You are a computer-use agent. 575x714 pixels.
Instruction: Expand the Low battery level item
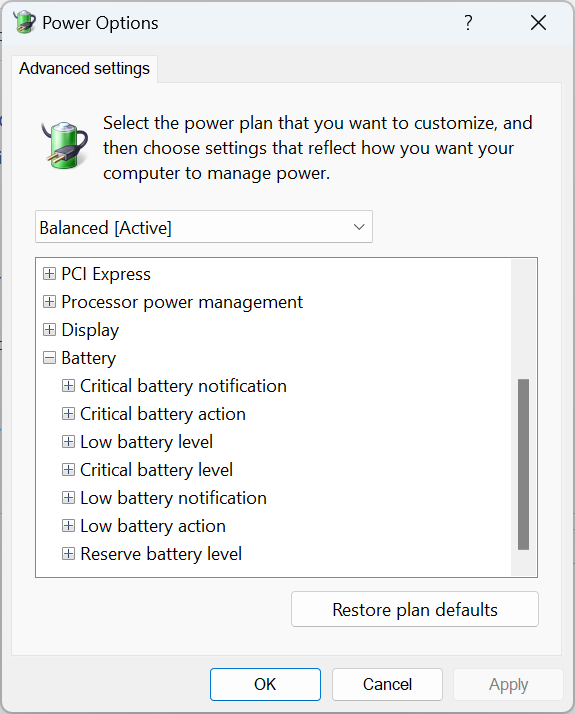[68, 442]
